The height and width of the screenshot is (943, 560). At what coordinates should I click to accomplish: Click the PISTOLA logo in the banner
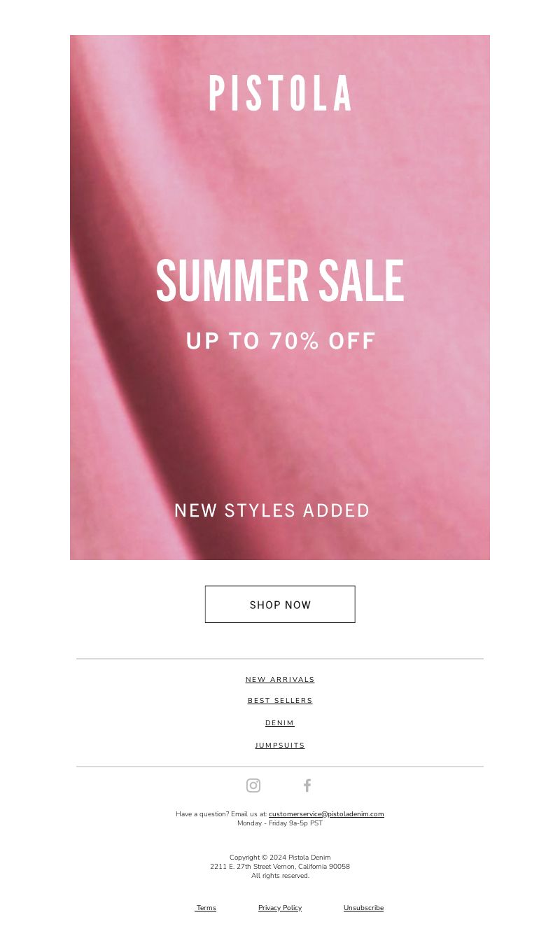(280, 93)
